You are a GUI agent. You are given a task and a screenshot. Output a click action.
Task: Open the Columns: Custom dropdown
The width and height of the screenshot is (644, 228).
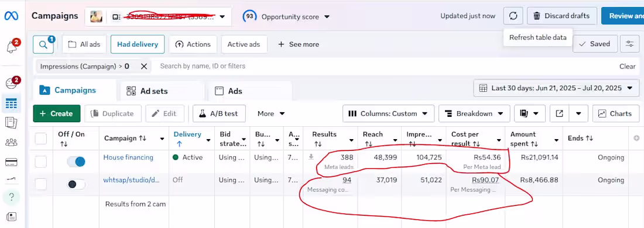coord(388,113)
